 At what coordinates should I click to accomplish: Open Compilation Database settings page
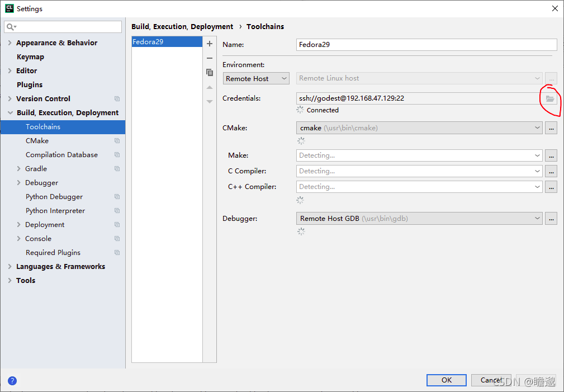[x=61, y=155]
